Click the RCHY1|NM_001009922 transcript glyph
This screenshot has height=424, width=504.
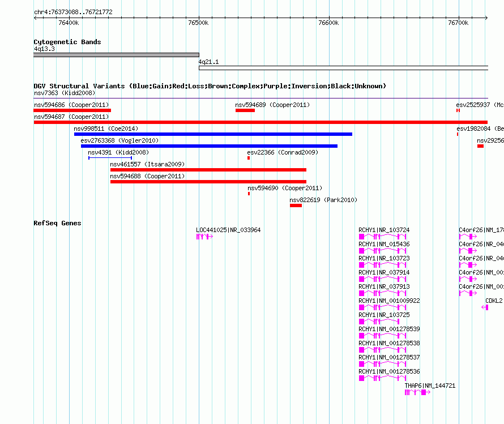point(382,307)
